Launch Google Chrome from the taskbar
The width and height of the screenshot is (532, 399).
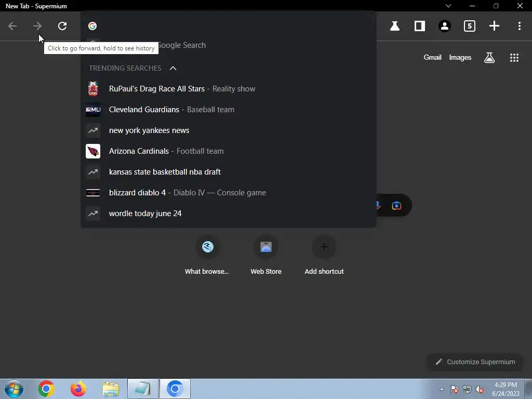[x=46, y=389]
